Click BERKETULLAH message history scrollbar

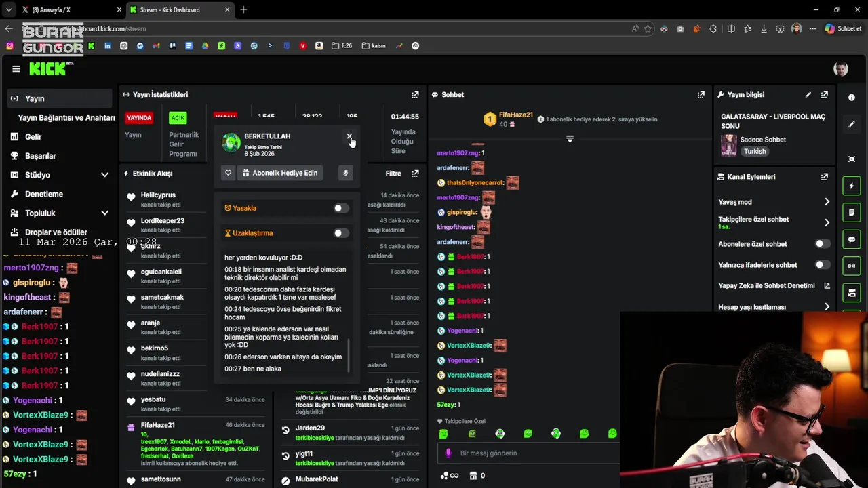coord(349,355)
